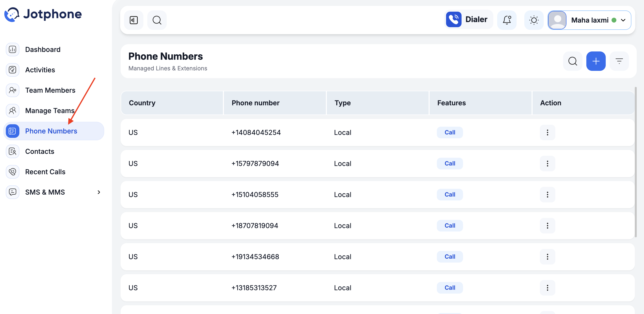Click the Country column header
Screen dimensions: 644x314
[x=172, y=103]
